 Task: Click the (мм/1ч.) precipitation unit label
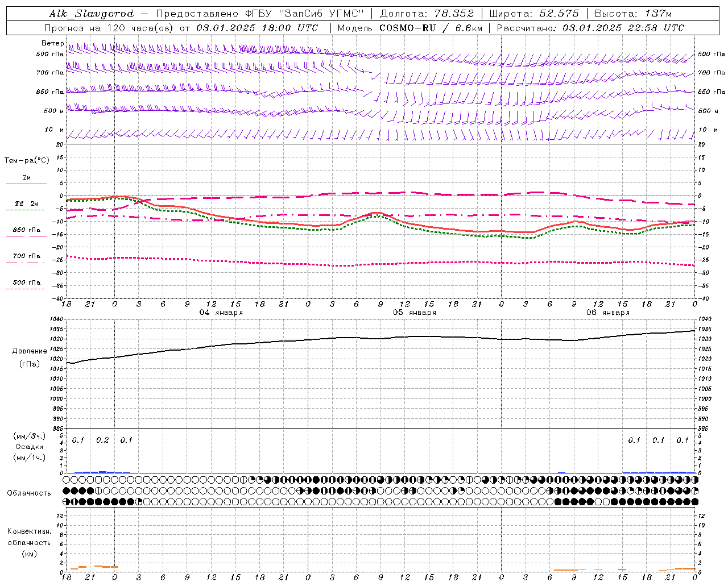pos(30,458)
